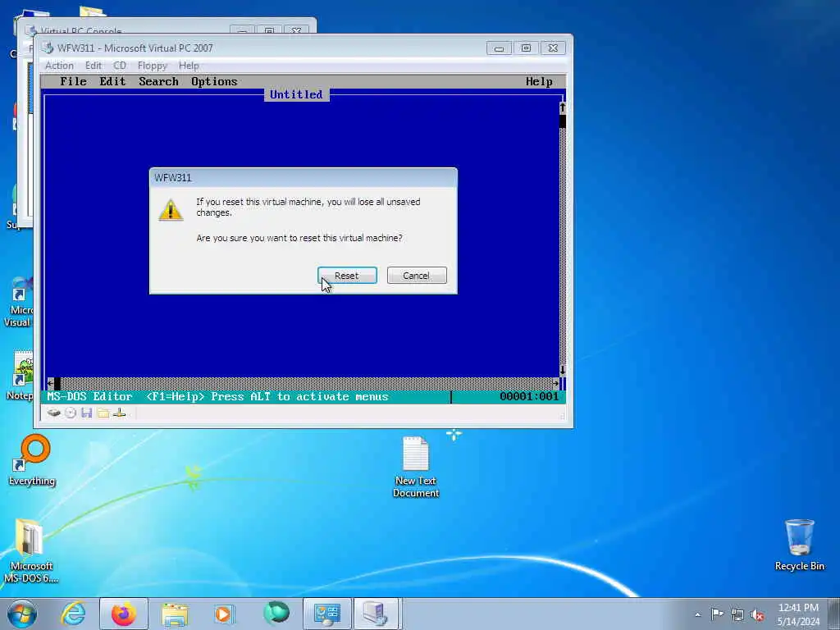Click the Virtual PC title bar icon
The width and height of the screenshot is (840, 630).
[x=48, y=48]
